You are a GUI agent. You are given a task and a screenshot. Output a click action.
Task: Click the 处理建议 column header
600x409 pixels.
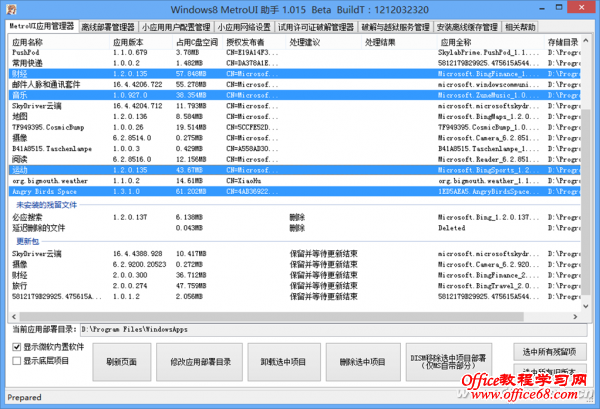click(324, 42)
